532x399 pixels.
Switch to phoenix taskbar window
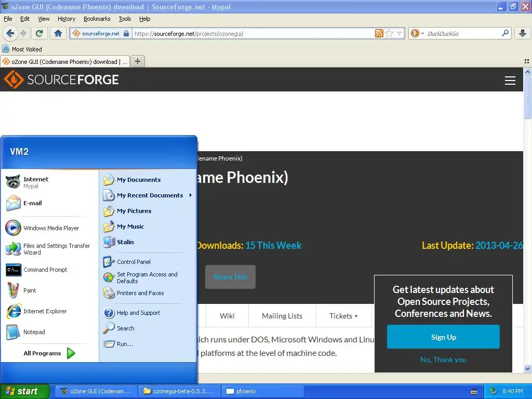(262, 391)
